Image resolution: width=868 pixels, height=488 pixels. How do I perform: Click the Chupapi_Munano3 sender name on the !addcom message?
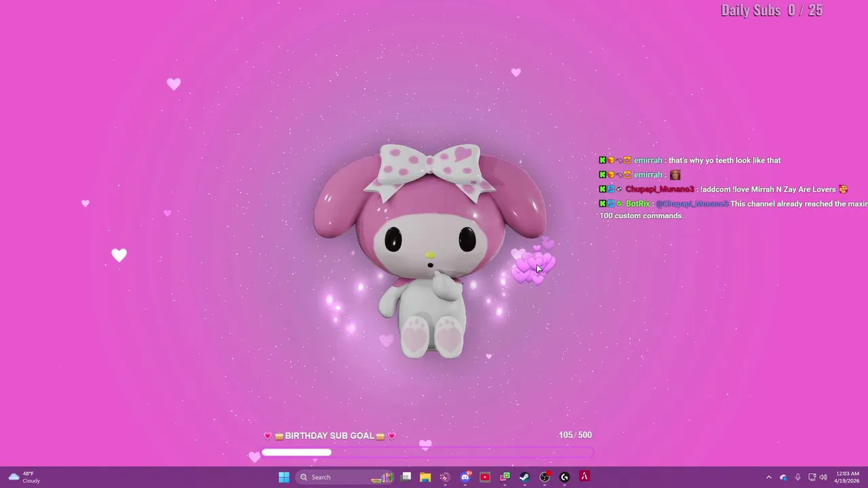660,190
